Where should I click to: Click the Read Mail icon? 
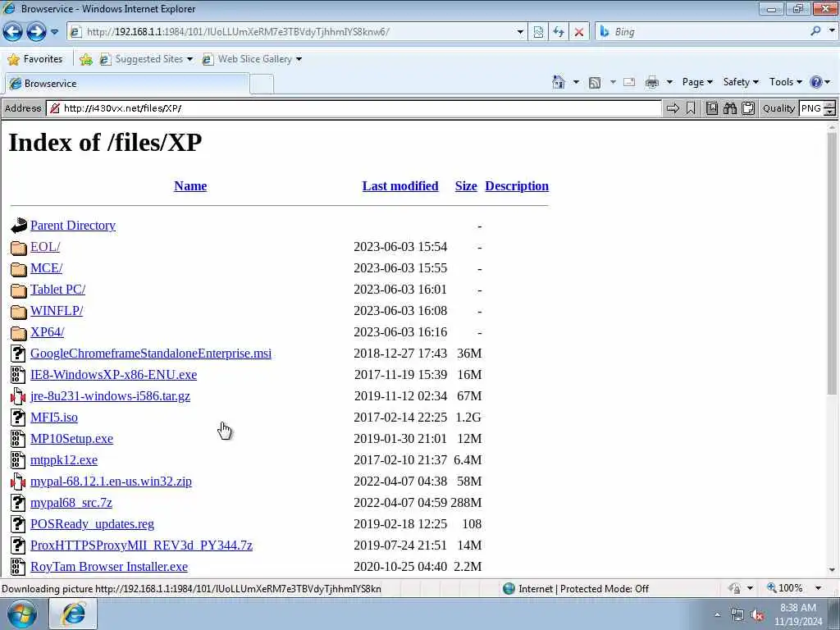click(x=629, y=83)
